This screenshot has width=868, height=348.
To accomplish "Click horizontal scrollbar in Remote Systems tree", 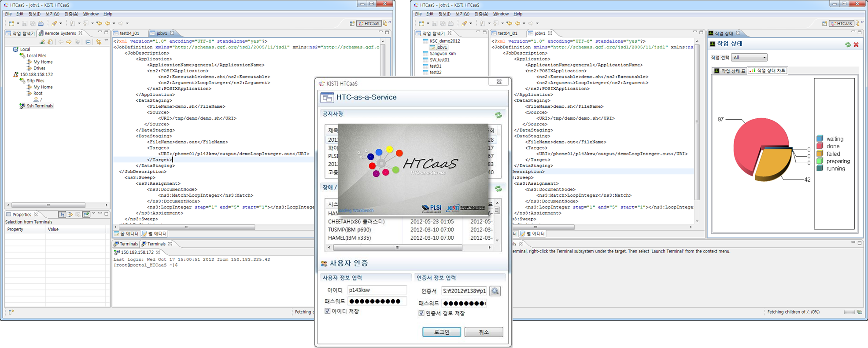I will tap(48, 205).
